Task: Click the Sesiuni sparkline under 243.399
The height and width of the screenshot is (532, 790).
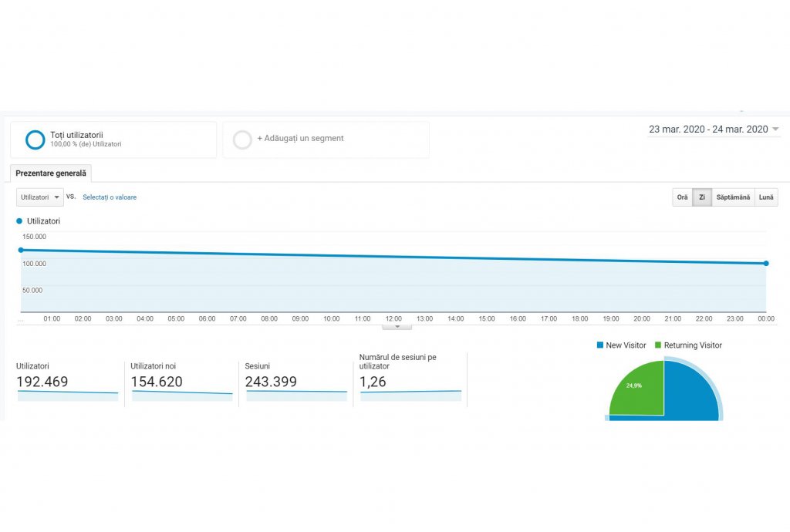Action: point(296,396)
